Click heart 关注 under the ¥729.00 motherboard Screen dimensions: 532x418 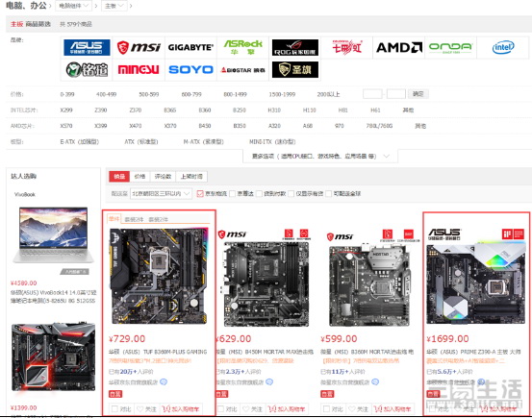(x=146, y=409)
